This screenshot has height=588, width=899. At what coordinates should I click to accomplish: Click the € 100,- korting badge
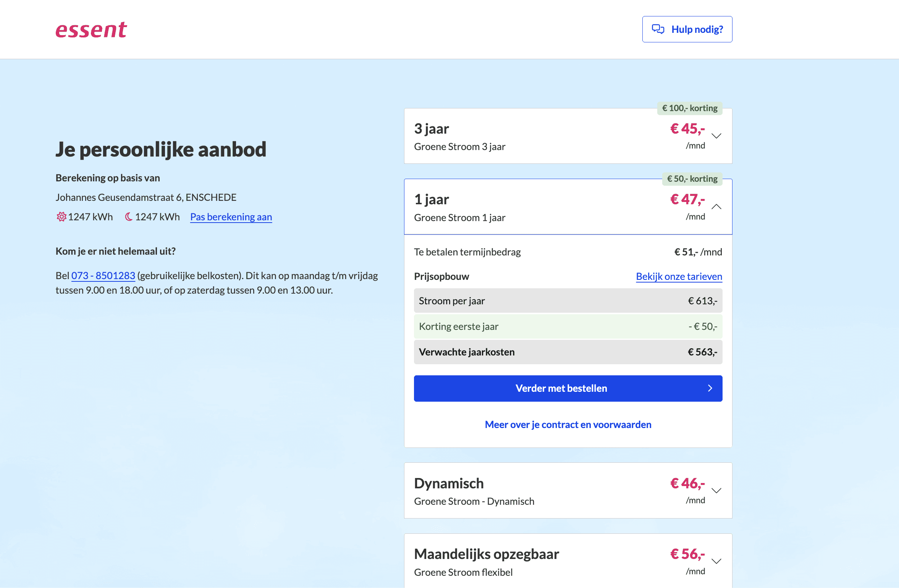(689, 108)
